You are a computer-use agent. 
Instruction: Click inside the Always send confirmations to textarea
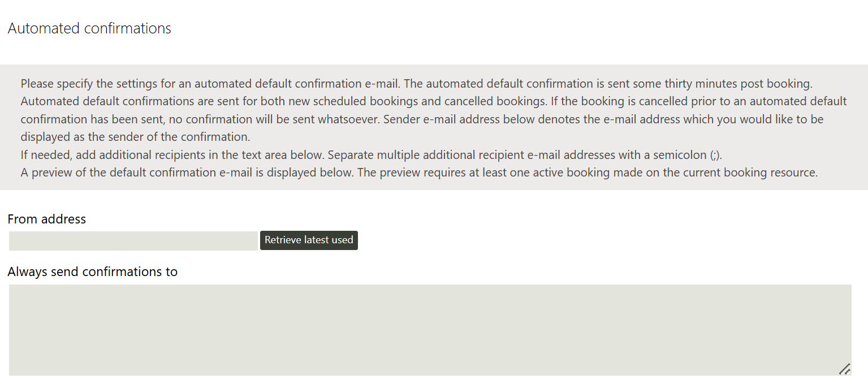[430, 329]
